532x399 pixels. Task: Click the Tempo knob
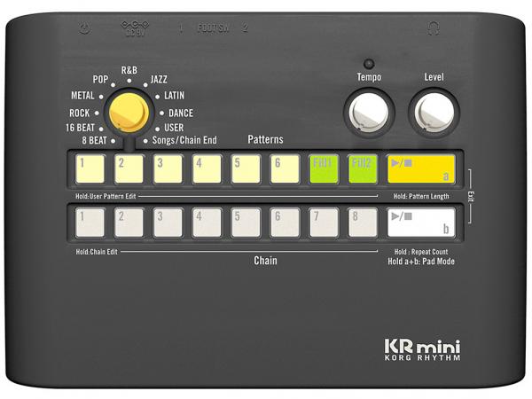pyautogui.click(x=369, y=113)
